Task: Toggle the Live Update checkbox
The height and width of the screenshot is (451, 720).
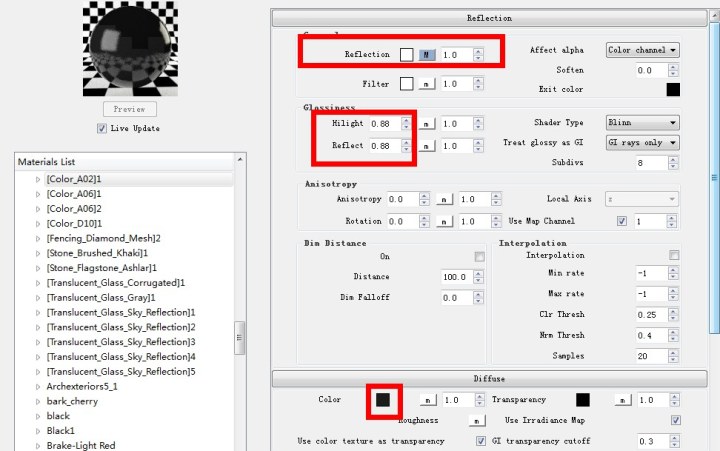Action: [102, 129]
